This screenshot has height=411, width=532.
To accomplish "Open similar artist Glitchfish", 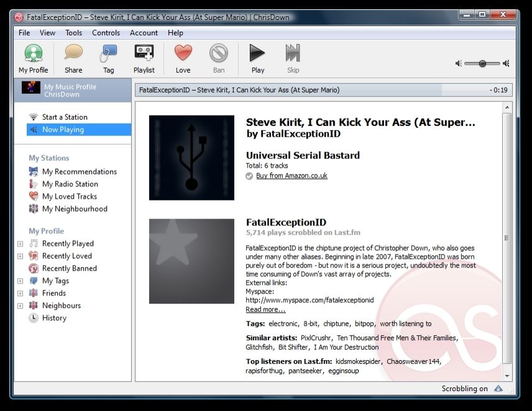I will tap(259, 347).
